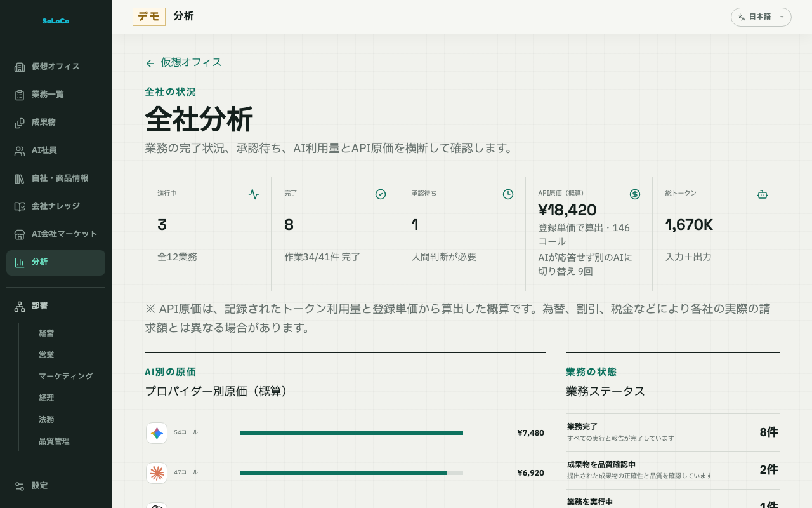812x508 pixels.
Task: Click the translate icon in language selector
Action: click(741, 17)
